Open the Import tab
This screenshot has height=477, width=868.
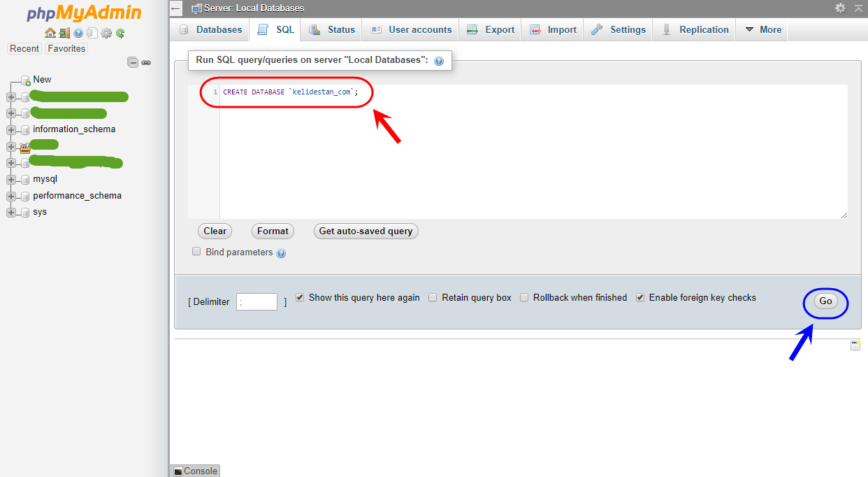(x=553, y=29)
